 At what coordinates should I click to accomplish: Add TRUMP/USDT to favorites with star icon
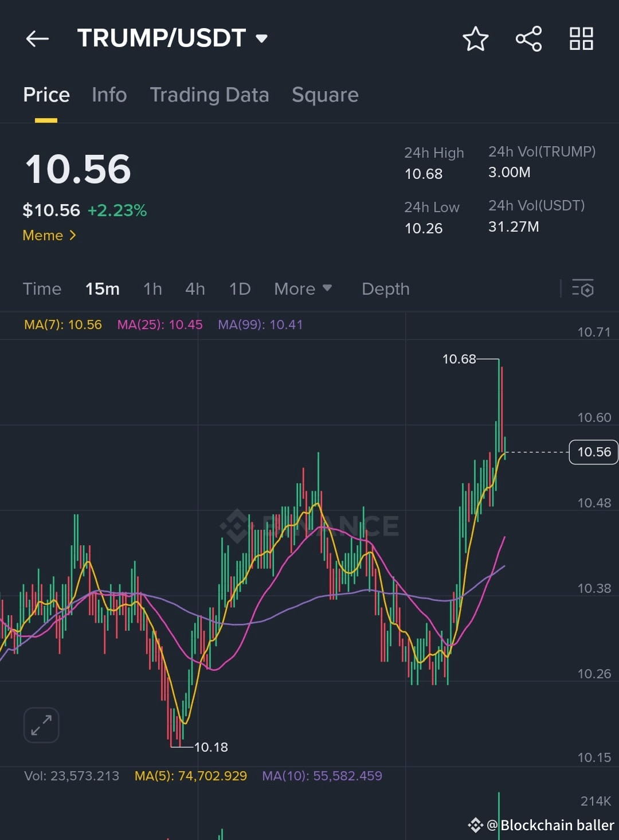click(475, 39)
